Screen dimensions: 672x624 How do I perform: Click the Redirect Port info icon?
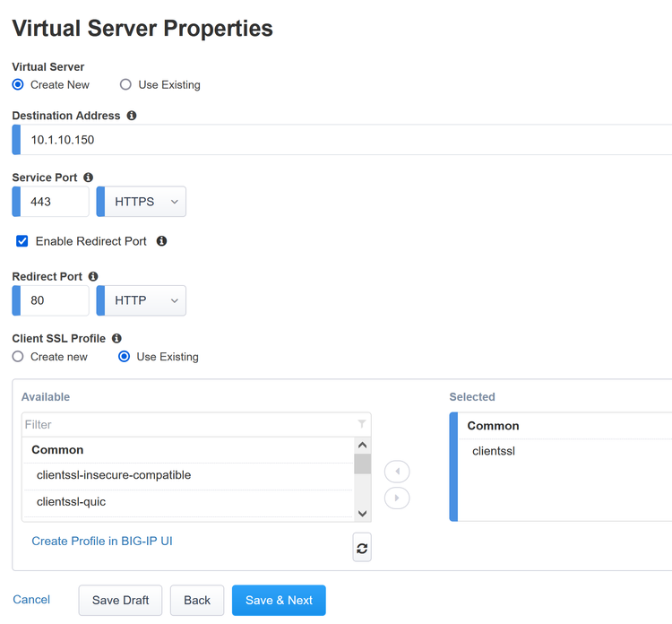(x=93, y=277)
